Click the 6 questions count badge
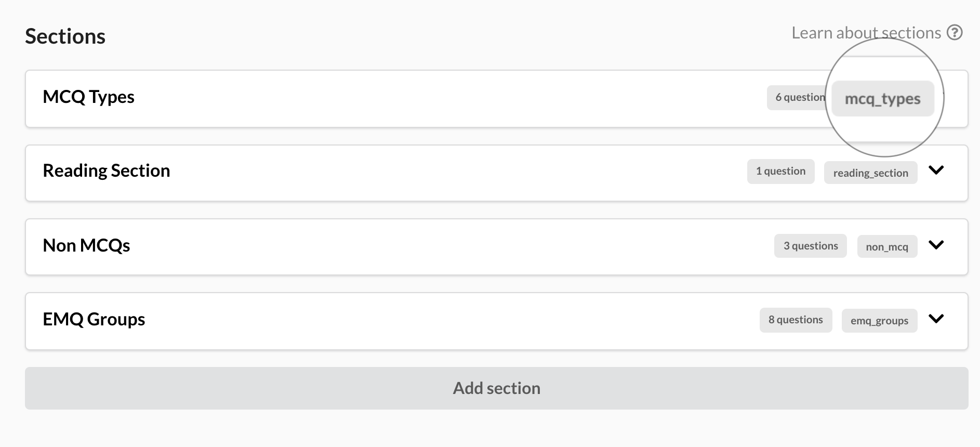This screenshot has height=447, width=980. (797, 97)
